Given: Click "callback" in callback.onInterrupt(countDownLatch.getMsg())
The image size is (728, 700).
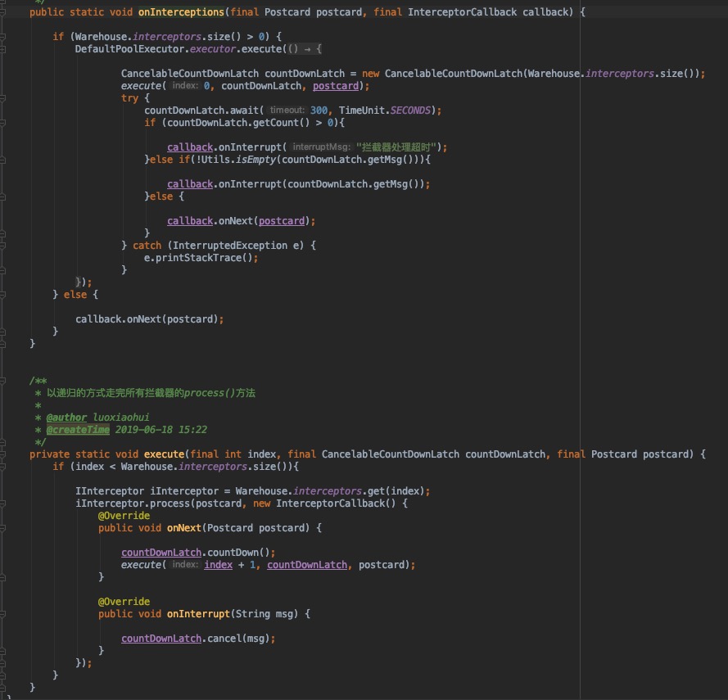Looking at the screenshot, I should click(x=190, y=184).
